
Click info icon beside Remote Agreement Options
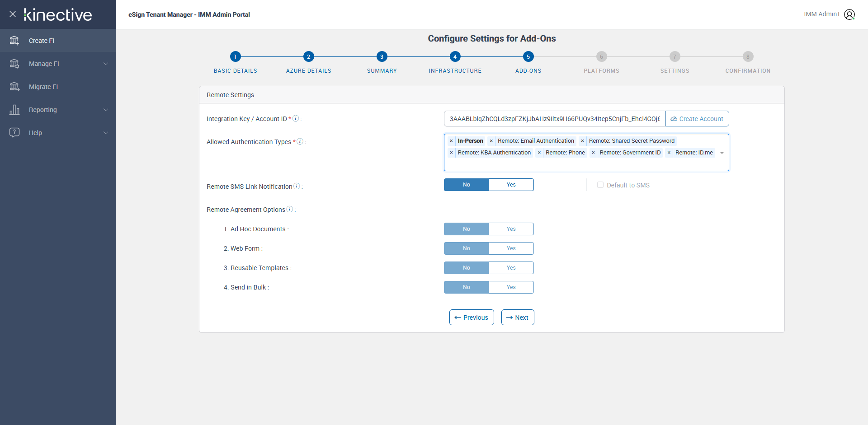(290, 209)
